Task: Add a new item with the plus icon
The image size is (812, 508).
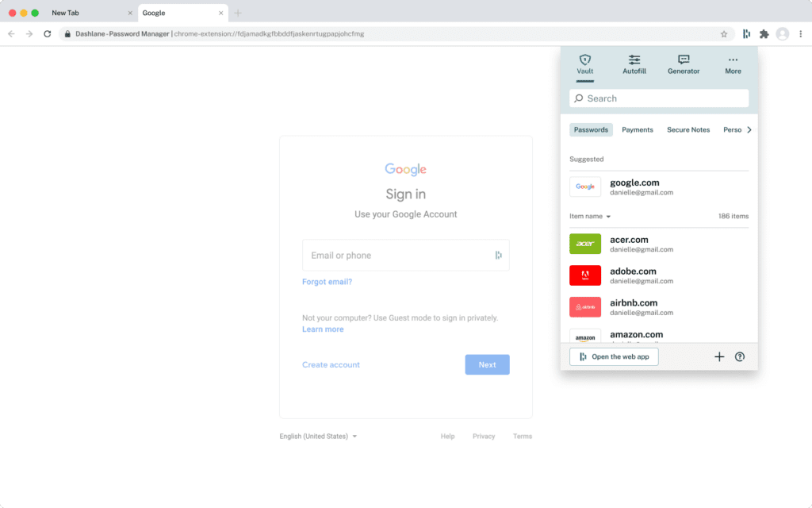Action: pos(719,356)
